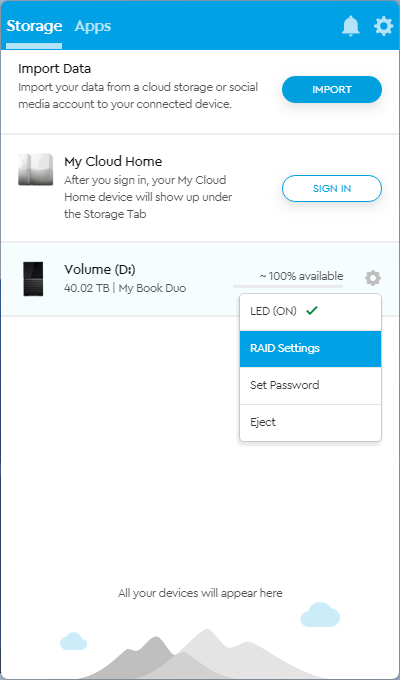Click the Volume (D:) gear icon
Image resolution: width=400 pixels, height=680 pixels.
(373, 278)
